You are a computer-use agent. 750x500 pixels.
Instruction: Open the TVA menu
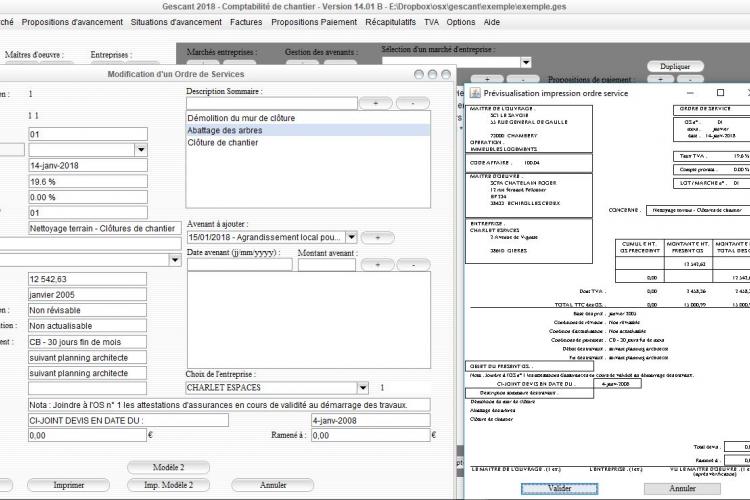click(x=431, y=22)
